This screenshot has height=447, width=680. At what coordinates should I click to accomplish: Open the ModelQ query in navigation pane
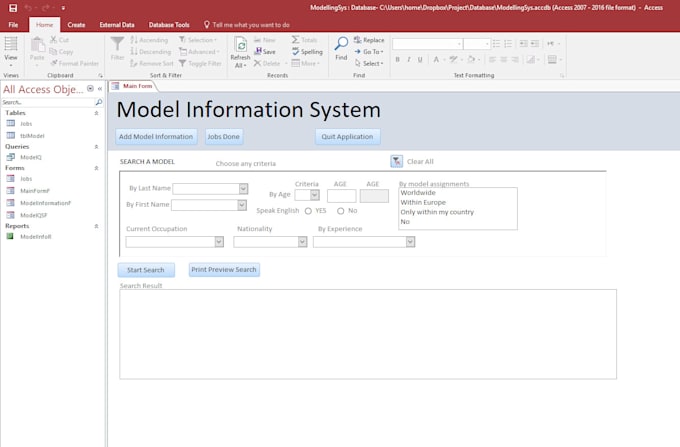click(31, 157)
